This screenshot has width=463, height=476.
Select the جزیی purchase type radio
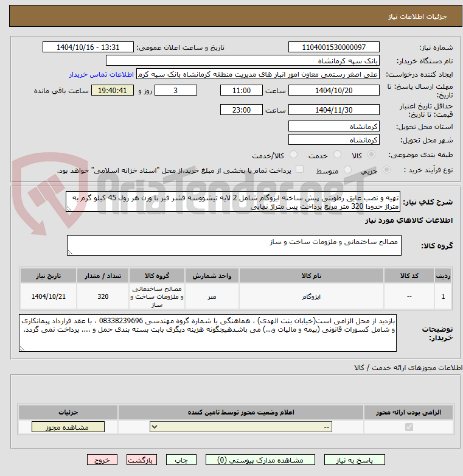[386, 170]
